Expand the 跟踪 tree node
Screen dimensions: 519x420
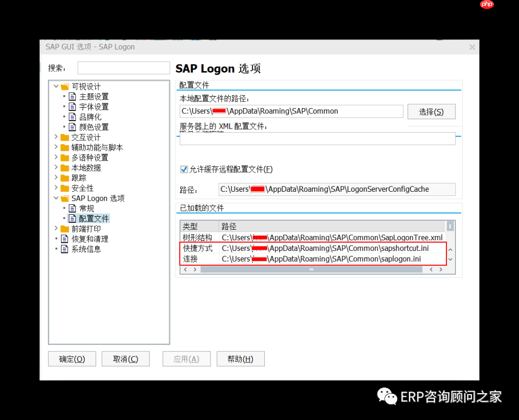click(x=56, y=178)
